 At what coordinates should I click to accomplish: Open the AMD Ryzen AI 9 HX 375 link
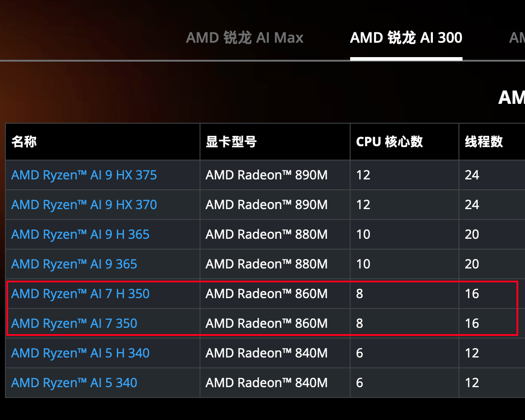[x=84, y=175]
